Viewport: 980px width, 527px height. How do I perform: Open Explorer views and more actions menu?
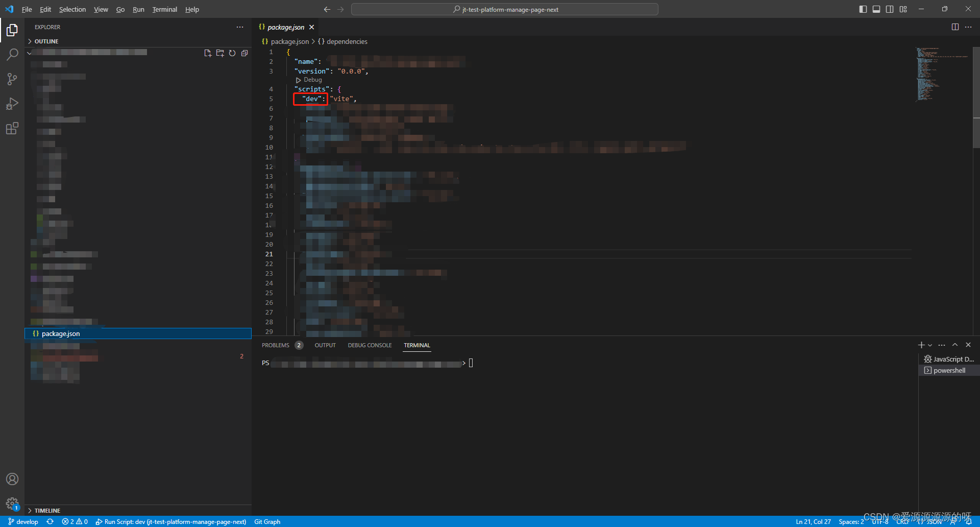pyautogui.click(x=240, y=27)
